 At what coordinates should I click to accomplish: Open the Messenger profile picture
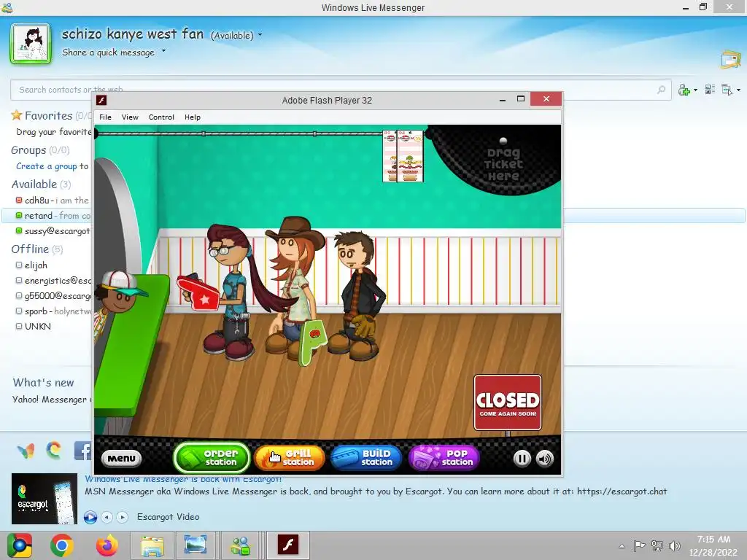31,43
